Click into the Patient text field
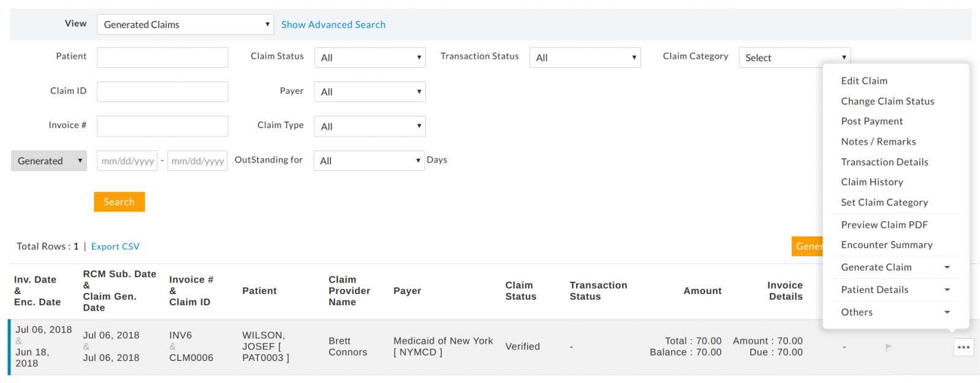 pos(162,58)
